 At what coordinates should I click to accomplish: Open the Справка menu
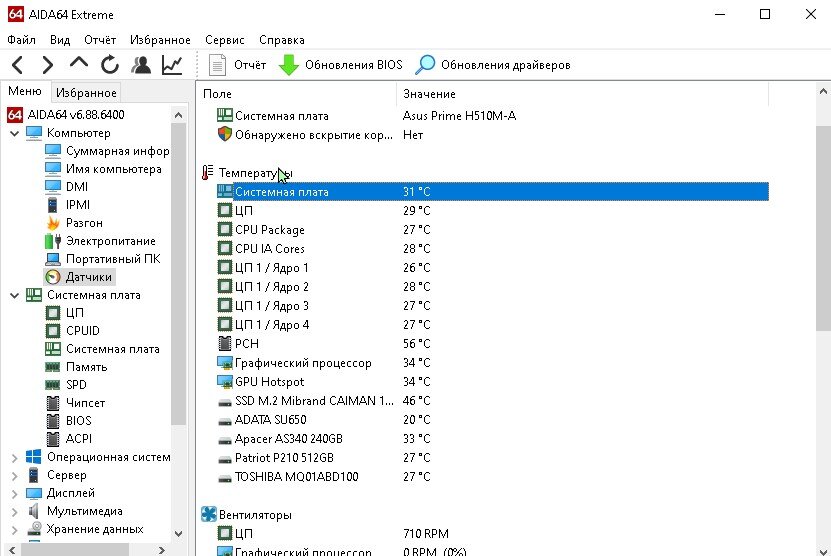point(281,40)
